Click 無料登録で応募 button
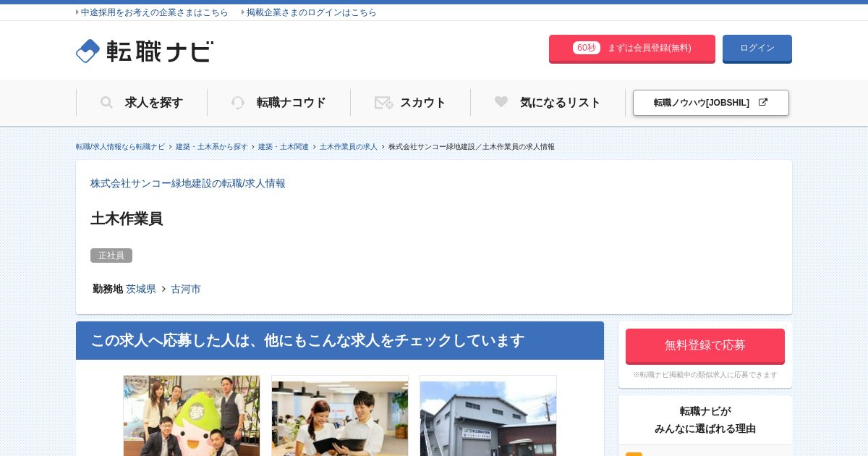 click(705, 346)
